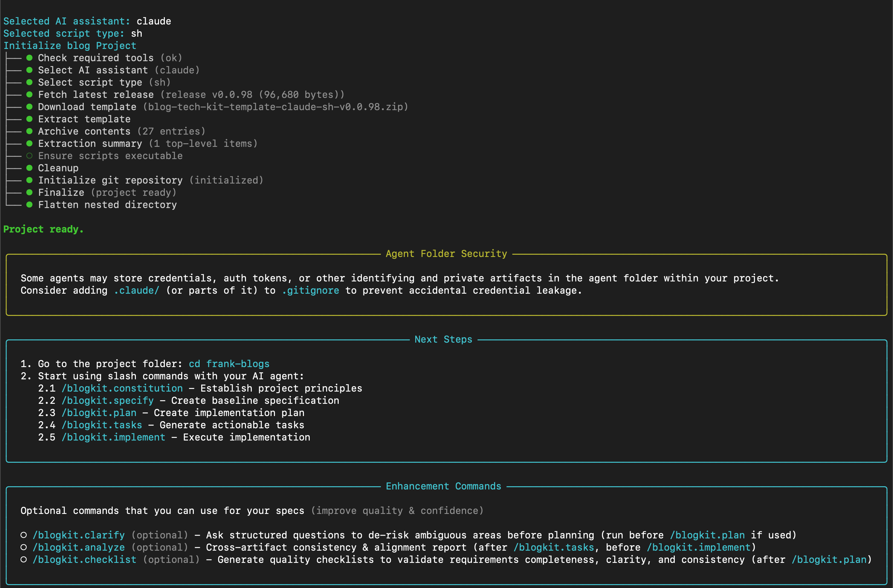Click green dot next to Cleanup
Viewport: 893px width, 588px height.
pos(29,168)
